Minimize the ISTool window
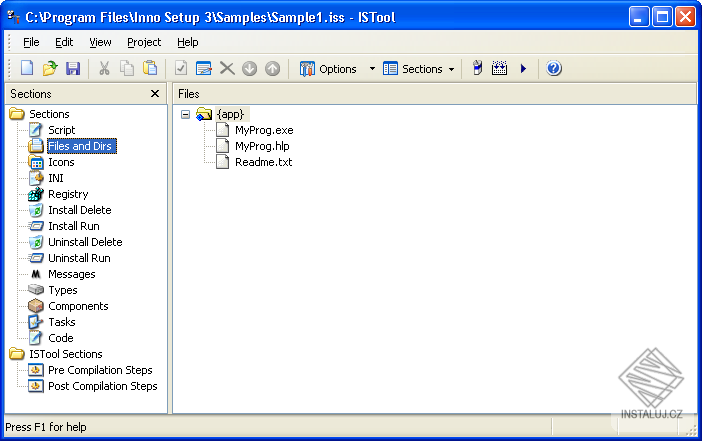This screenshot has width=702, height=441. click(639, 17)
